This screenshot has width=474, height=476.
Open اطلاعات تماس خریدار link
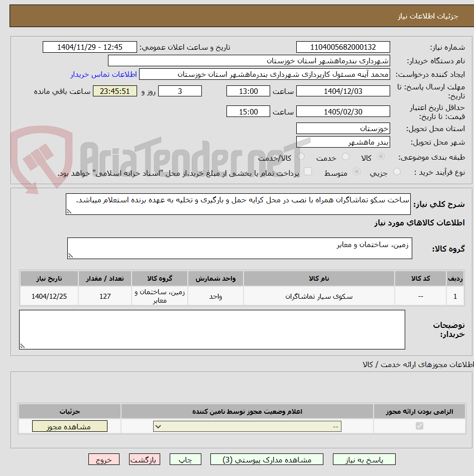pos(103,74)
